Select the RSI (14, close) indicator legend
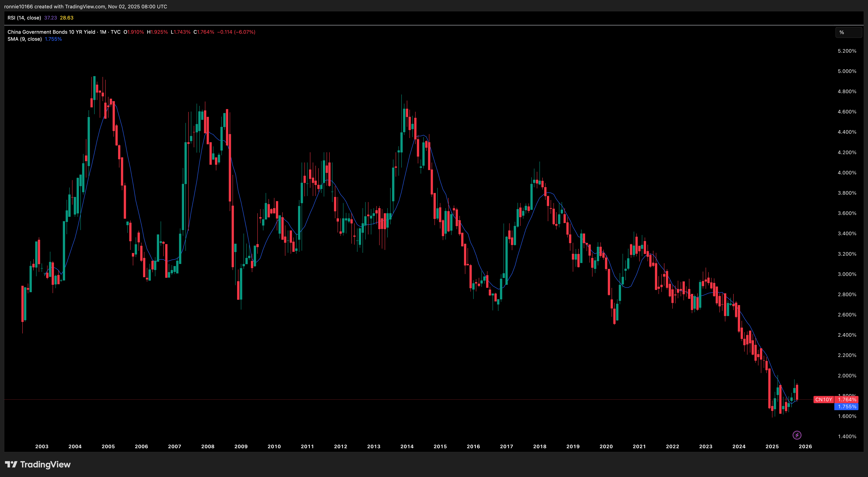 24,18
